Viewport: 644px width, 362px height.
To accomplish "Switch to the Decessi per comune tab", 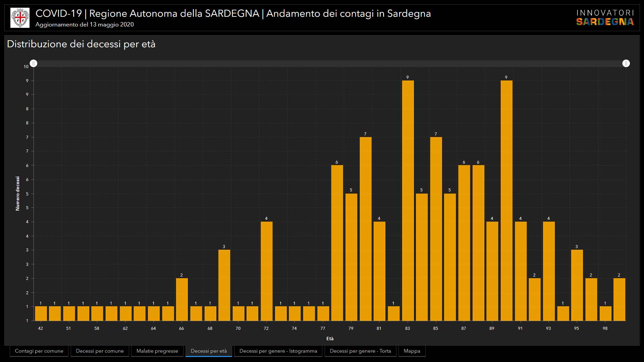I will [100, 351].
